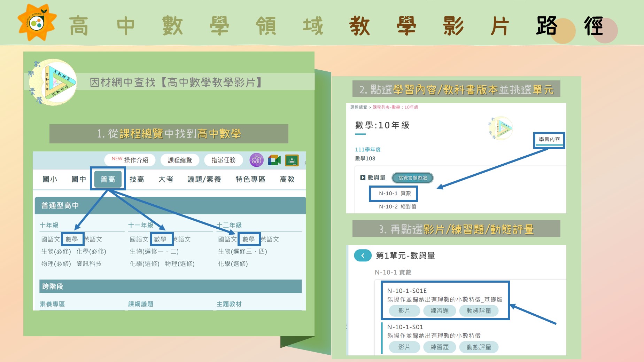Click the 課綱議題 heading
644x362 pixels.
(x=141, y=304)
